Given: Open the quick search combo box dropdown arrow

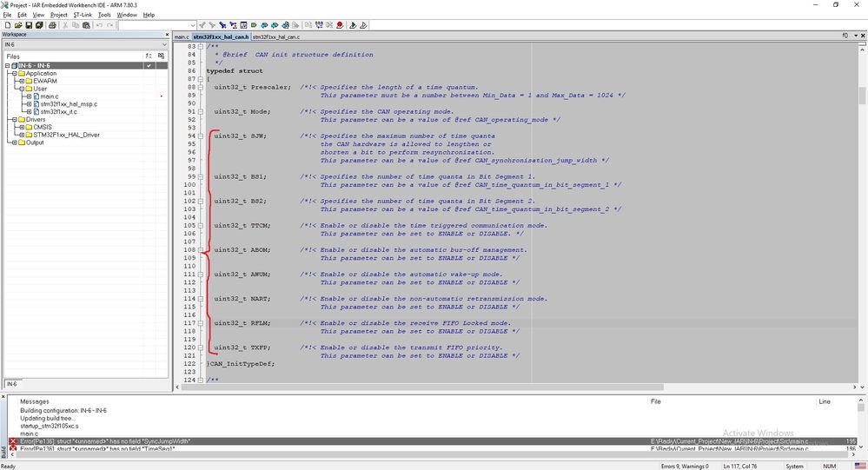Looking at the screenshot, I should tap(193, 25).
